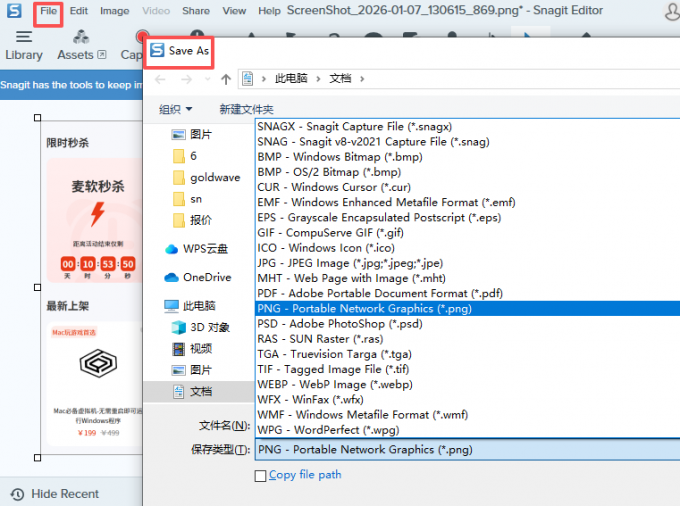This screenshot has height=506, width=680.
Task: Open the 保存类型 combo box
Action: click(x=468, y=450)
